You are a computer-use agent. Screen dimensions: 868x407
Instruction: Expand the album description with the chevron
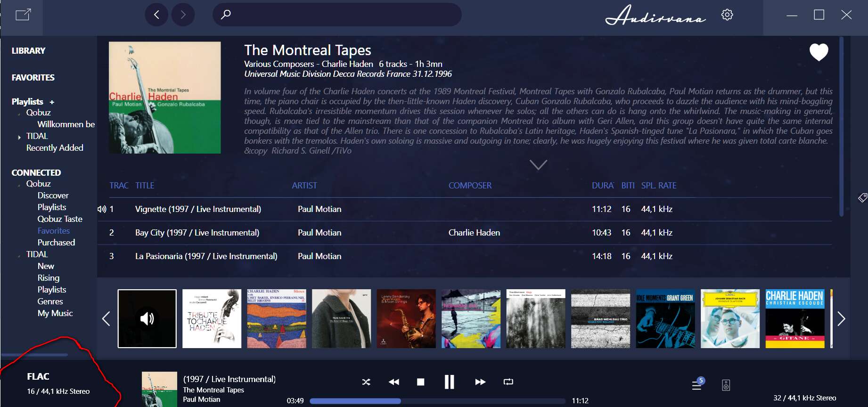(x=538, y=164)
